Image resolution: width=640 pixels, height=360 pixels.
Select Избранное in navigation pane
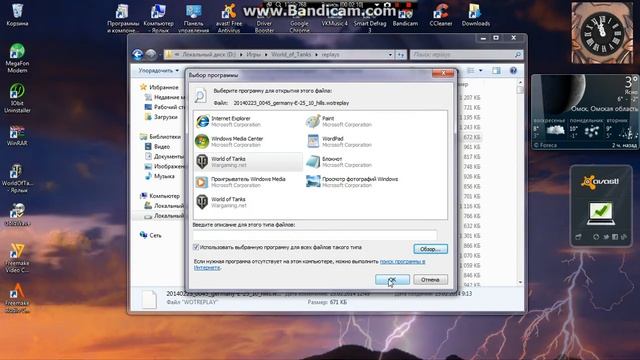[159, 87]
